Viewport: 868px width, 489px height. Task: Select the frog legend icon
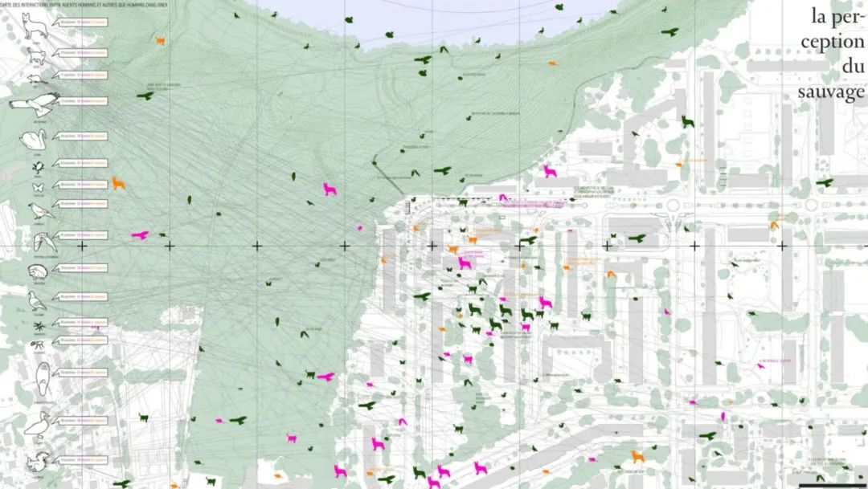tap(37, 167)
